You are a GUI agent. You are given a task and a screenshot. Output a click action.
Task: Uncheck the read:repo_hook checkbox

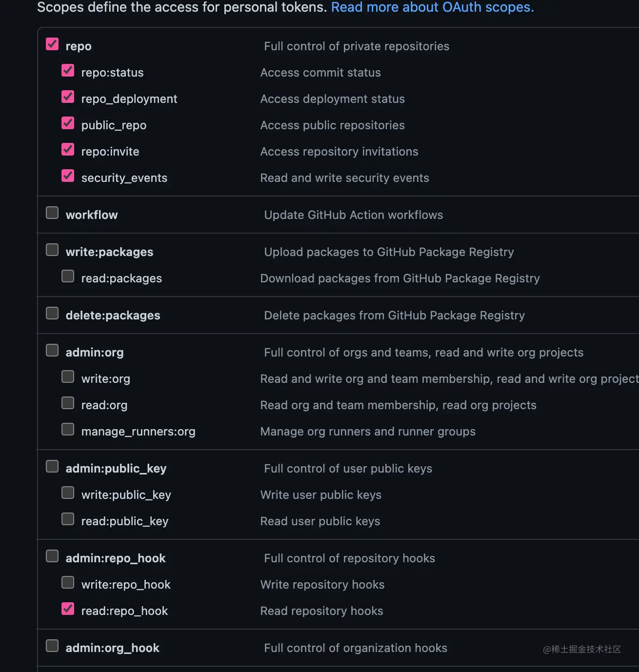(x=68, y=609)
